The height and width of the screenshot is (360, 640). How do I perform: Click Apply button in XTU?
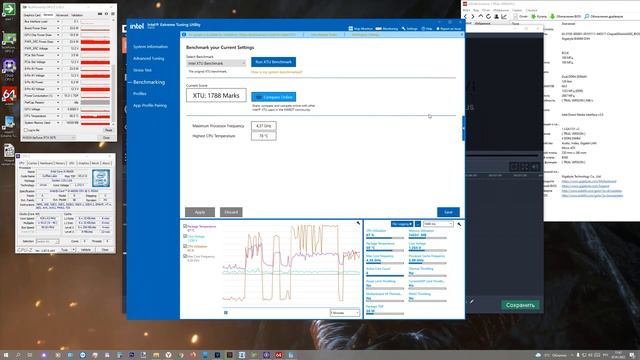[200, 212]
